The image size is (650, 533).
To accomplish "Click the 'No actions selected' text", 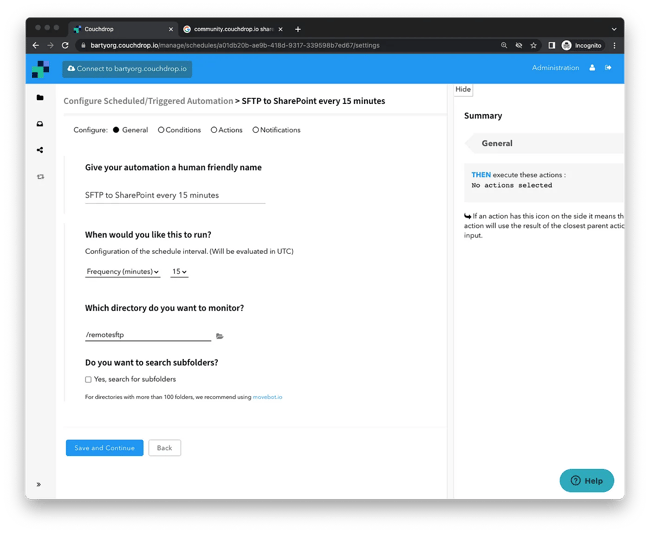I will coord(512,185).
